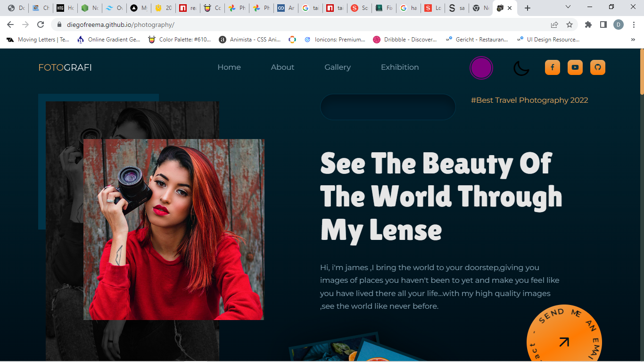Switch to the black triangle icon tab
This screenshot has height=362, width=644.
point(139,8)
